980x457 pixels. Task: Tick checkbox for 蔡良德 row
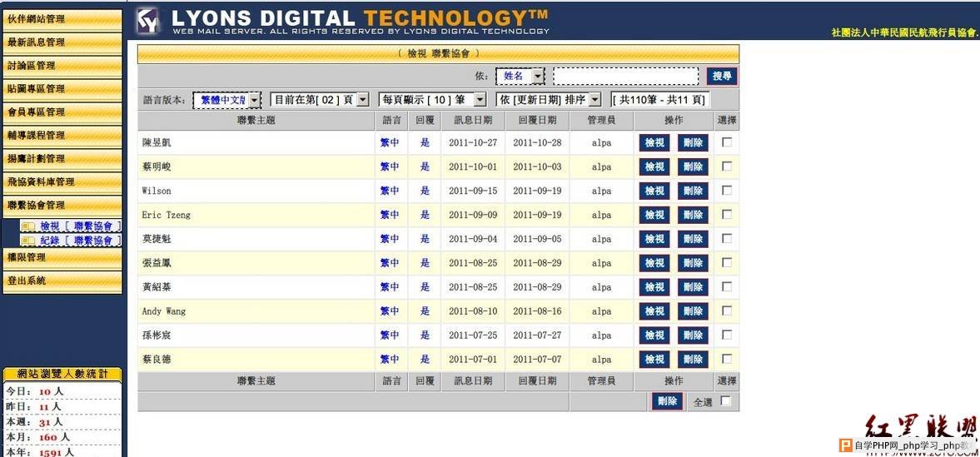[x=726, y=359]
